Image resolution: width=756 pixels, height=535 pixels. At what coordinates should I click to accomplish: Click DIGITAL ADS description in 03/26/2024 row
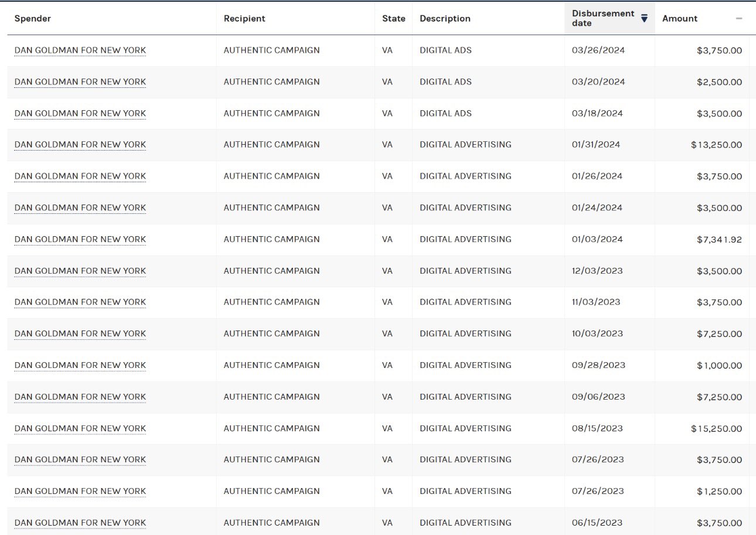tap(445, 50)
